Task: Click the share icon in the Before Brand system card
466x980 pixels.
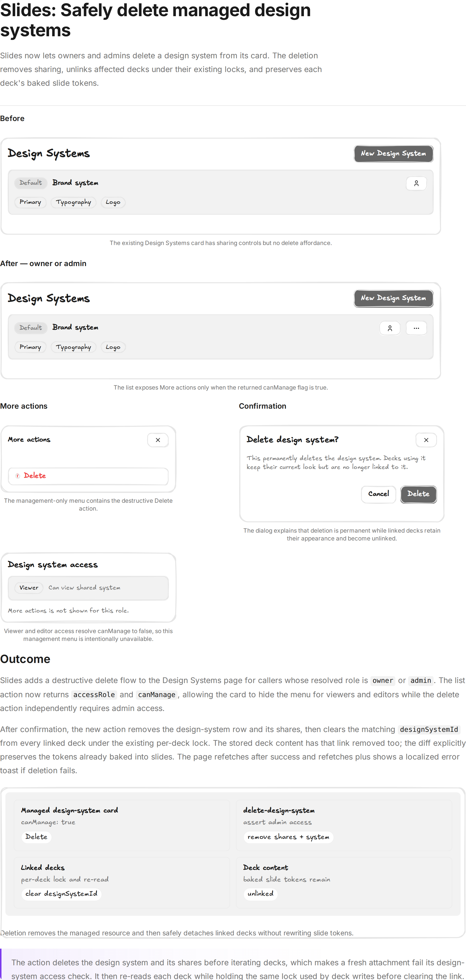Action: (x=416, y=183)
